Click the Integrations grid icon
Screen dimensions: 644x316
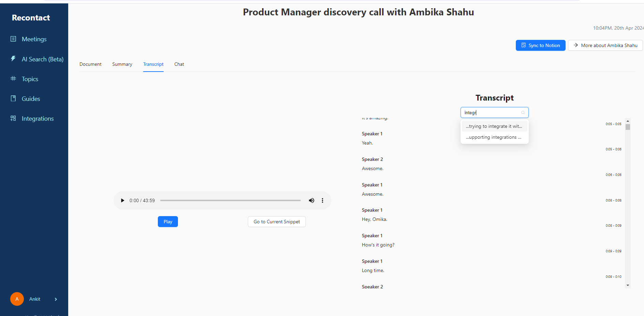[13, 118]
